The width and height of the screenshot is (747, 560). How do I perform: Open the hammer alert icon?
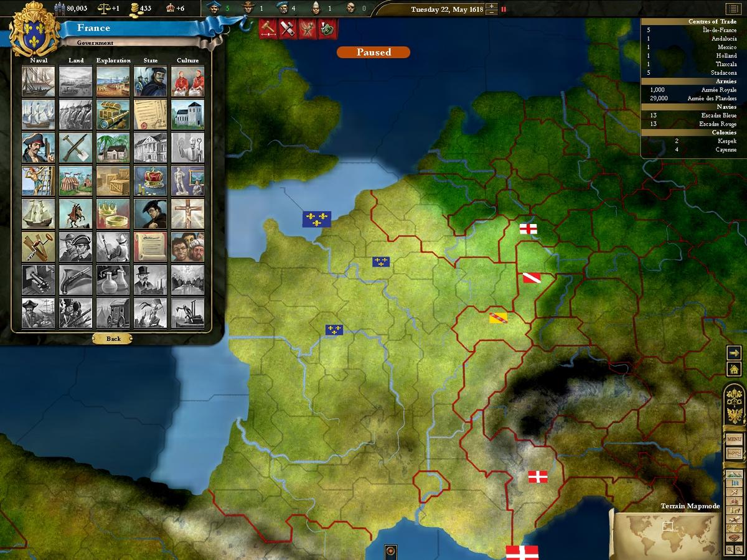click(268, 28)
